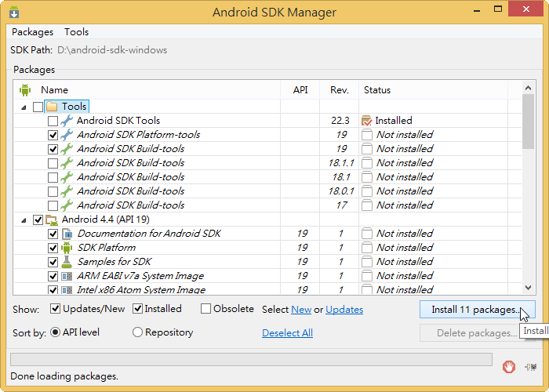
Task: Select the Documentation for Android SDK row text
Action: [149, 234]
